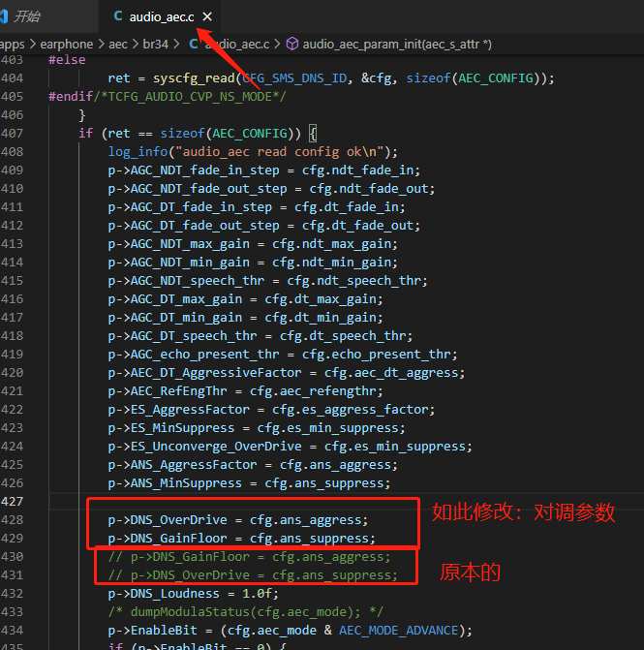Click TCFG_AUDIO_CVP_NS_MODE comment
Image resolution: width=644 pixels, height=650 pixels.
point(190,97)
